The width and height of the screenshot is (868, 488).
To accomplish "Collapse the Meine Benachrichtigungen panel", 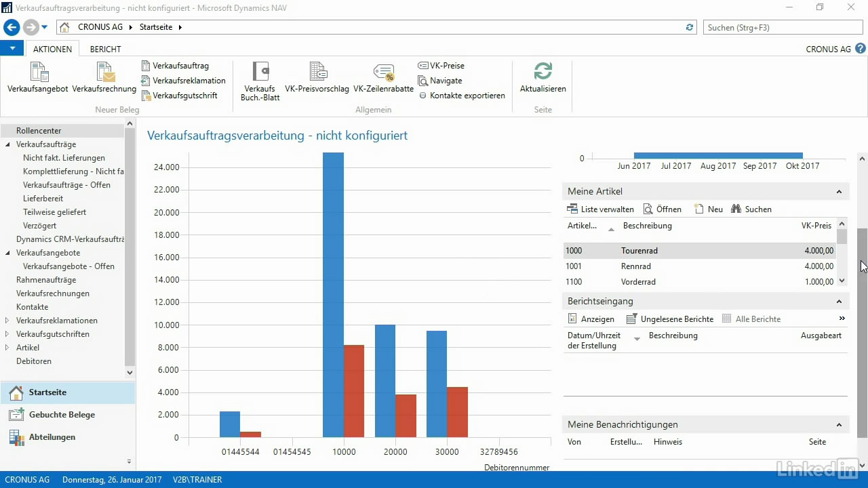I will click(x=839, y=425).
